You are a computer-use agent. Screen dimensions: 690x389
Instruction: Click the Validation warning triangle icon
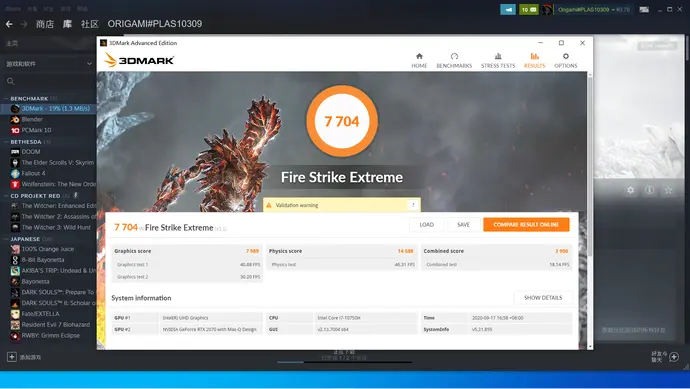click(269, 205)
